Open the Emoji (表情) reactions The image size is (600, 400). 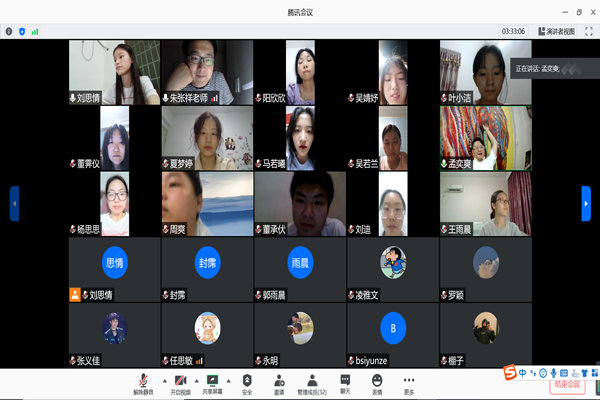coord(377,382)
